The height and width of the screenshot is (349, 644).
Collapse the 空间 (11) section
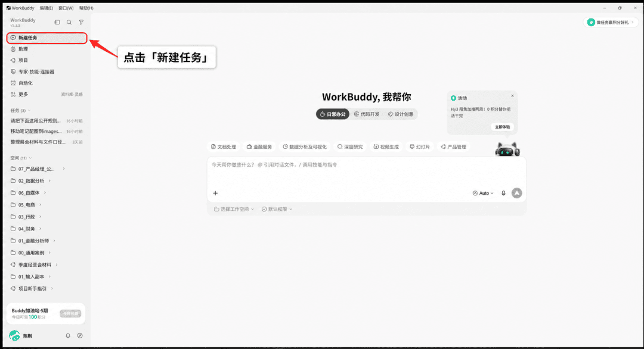(x=21, y=158)
